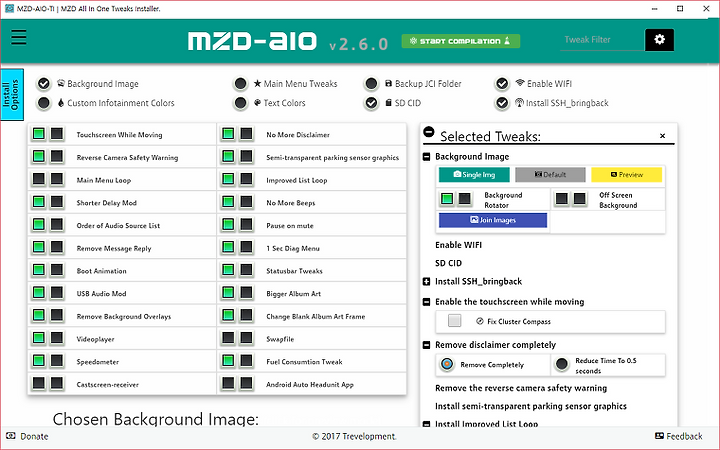720x450 pixels.
Task: Uncheck the Enable WIFI option
Action: coord(502,84)
